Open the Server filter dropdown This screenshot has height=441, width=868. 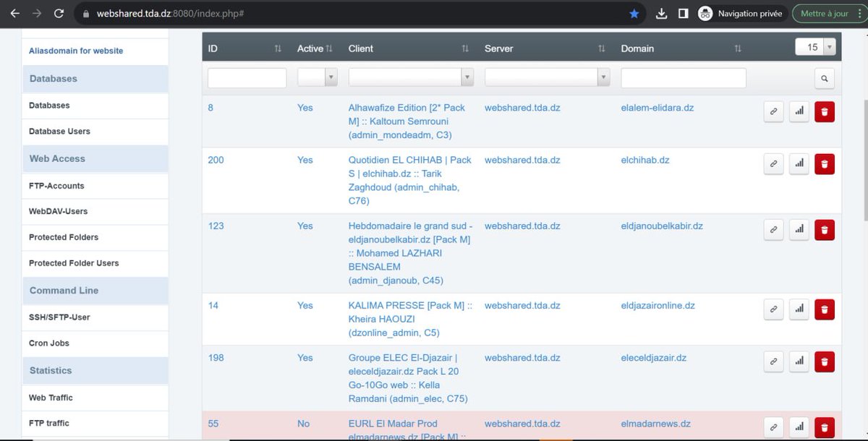(547, 78)
